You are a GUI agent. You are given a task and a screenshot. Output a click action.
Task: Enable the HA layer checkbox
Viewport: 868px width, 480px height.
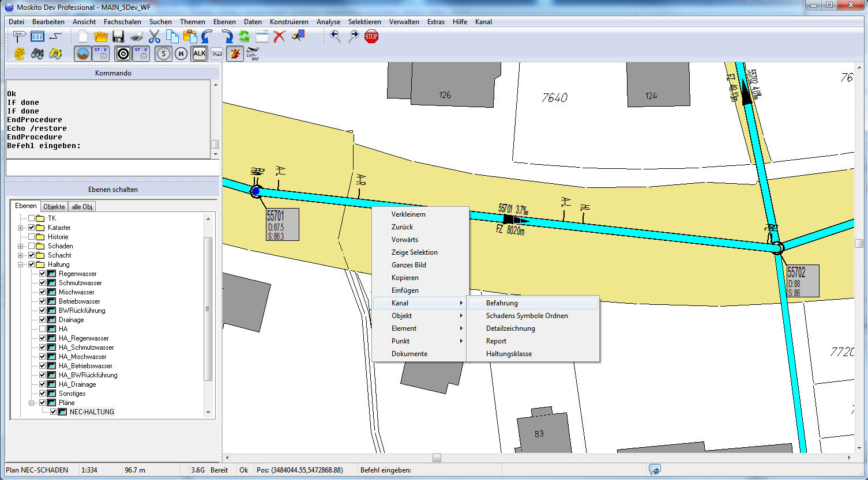(x=42, y=329)
